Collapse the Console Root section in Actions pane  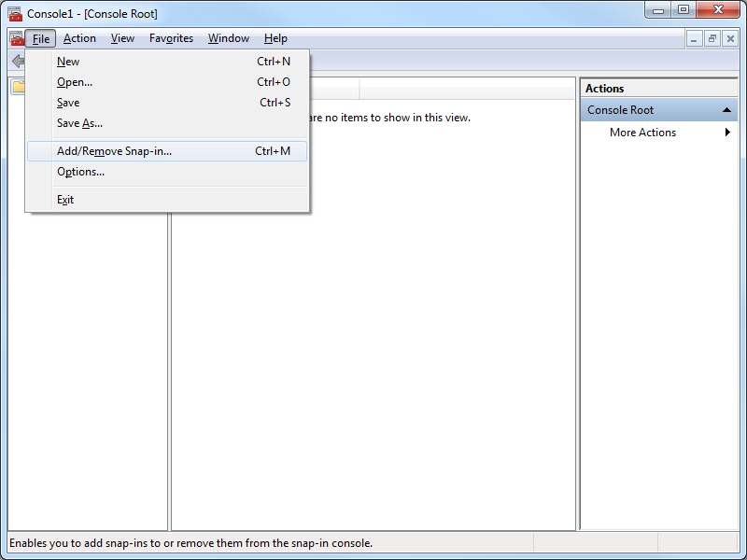click(x=727, y=110)
